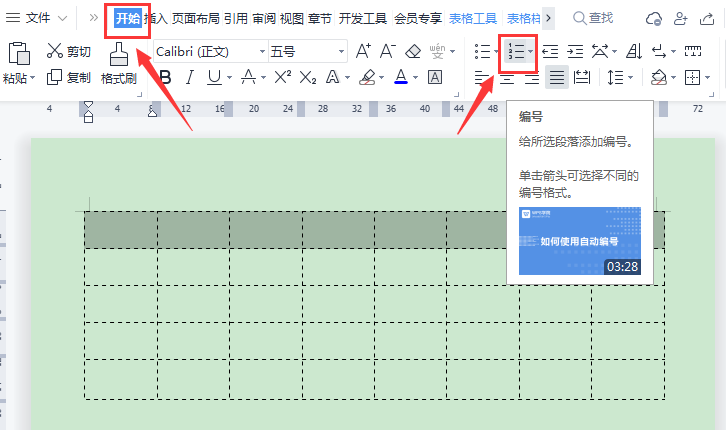726x430 pixels.
Task: Apply the text highlight color
Action: [367, 77]
